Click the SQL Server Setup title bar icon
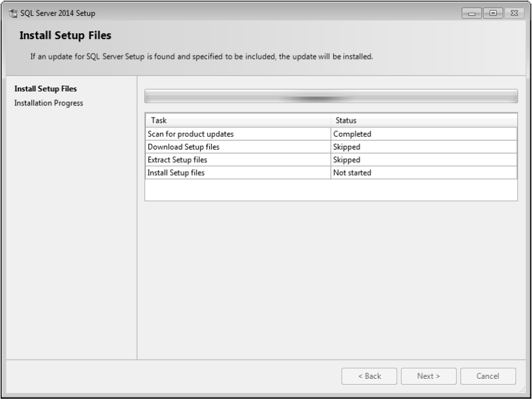Viewport: 532px width, 400px height. (x=13, y=13)
